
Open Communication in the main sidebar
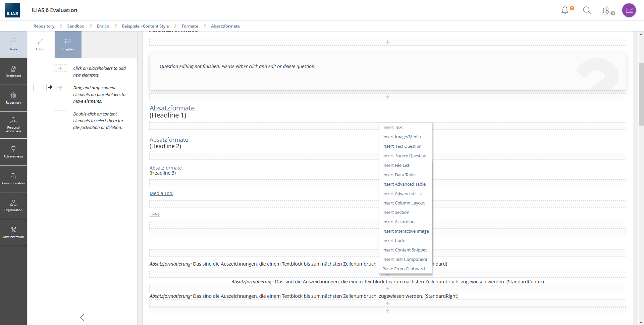13,179
